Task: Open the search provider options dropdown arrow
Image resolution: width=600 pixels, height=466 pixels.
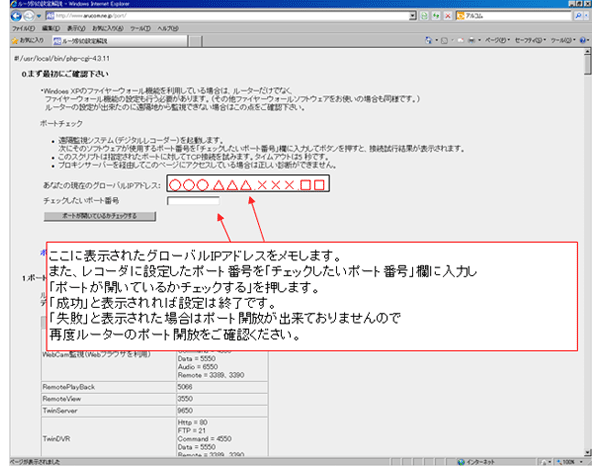Action: 587,16
